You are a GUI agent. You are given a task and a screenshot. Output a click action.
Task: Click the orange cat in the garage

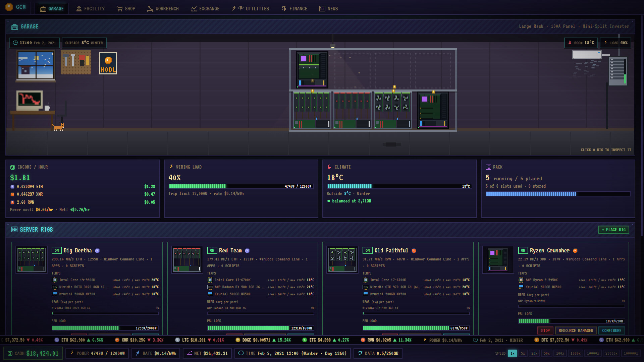pyautogui.click(x=58, y=127)
